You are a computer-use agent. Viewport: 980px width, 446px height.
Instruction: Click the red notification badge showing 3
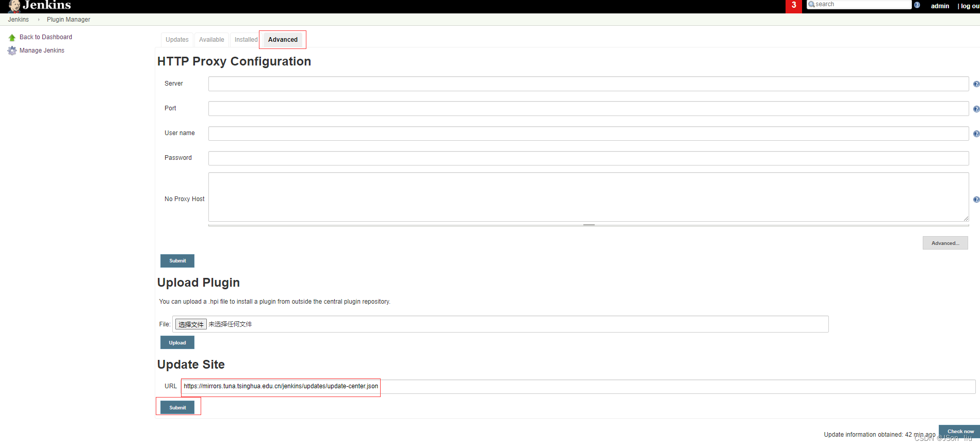point(794,6)
